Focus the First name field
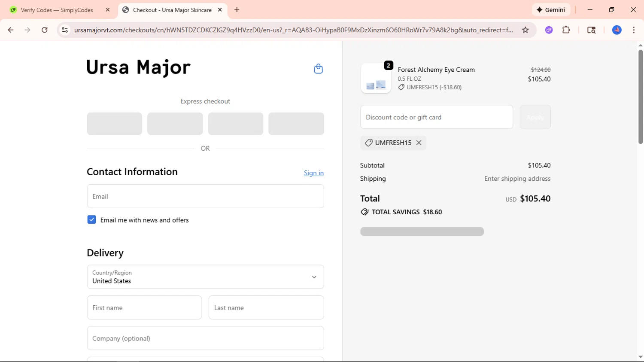This screenshot has width=644, height=362. coord(144,307)
